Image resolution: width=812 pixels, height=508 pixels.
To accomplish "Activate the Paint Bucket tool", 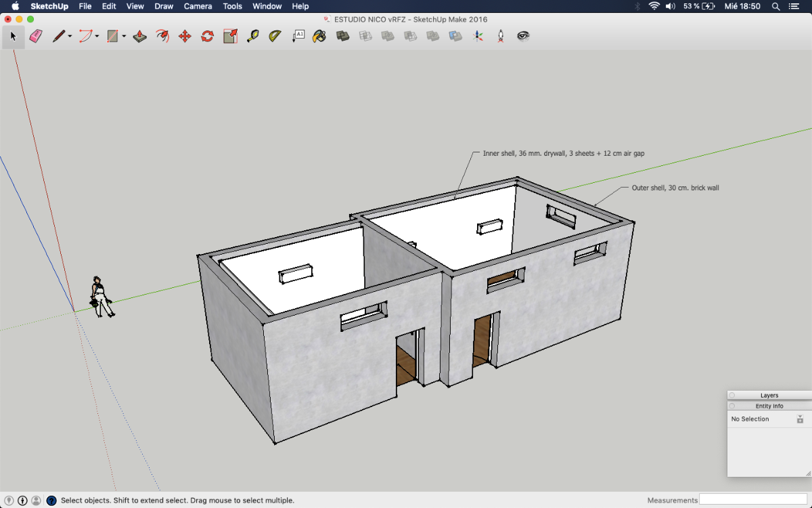I will tap(319, 36).
